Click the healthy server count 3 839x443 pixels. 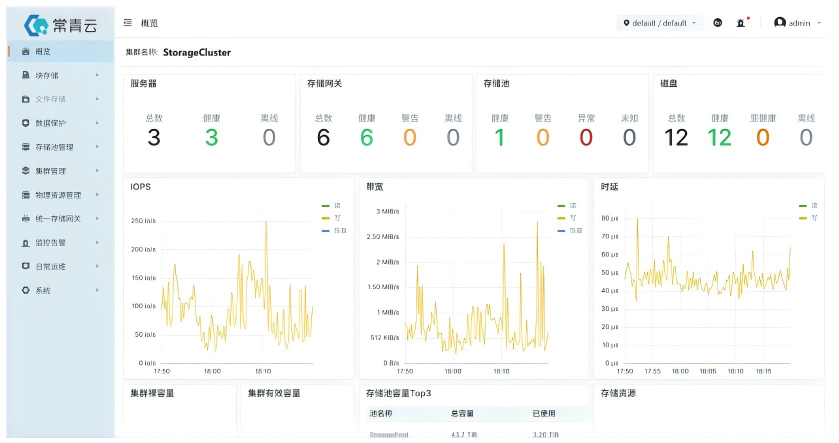(211, 138)
